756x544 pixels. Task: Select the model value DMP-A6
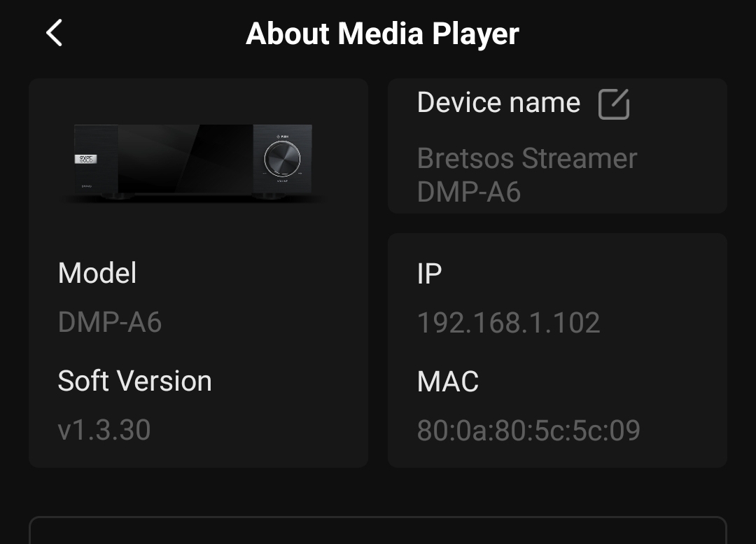point(110,322)
